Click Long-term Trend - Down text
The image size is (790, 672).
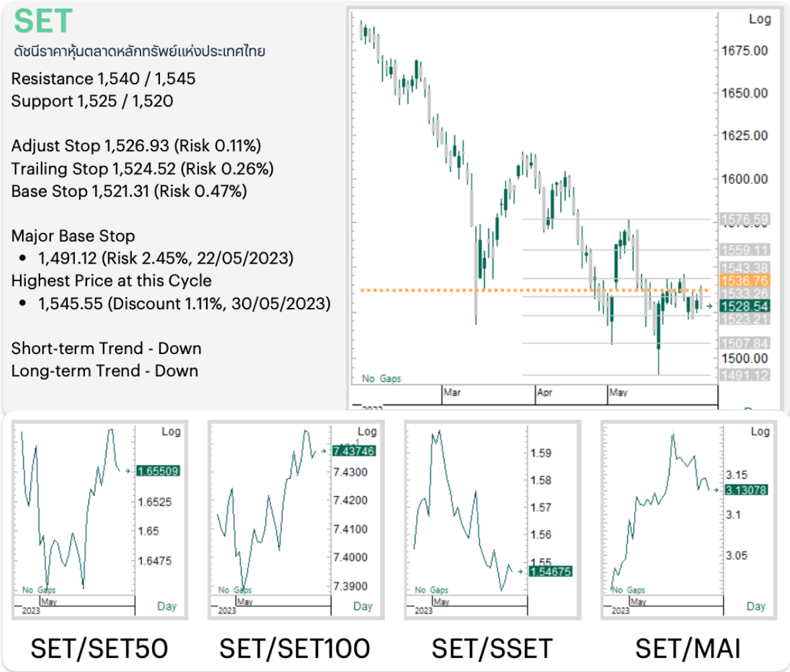pos(104,371)
